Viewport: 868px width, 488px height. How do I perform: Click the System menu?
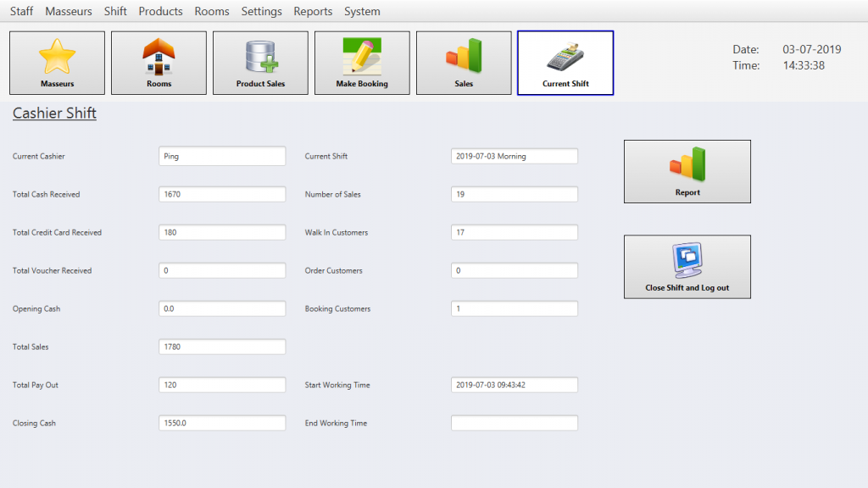362,12
